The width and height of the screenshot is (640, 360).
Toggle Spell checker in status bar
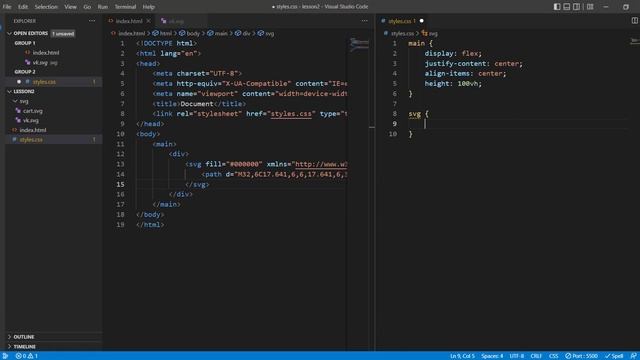(614, 356)
